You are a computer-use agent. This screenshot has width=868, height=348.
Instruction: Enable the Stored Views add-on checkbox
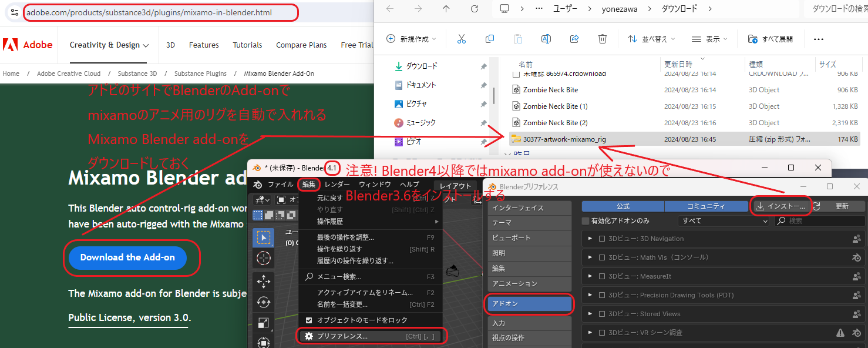point(601,314)
